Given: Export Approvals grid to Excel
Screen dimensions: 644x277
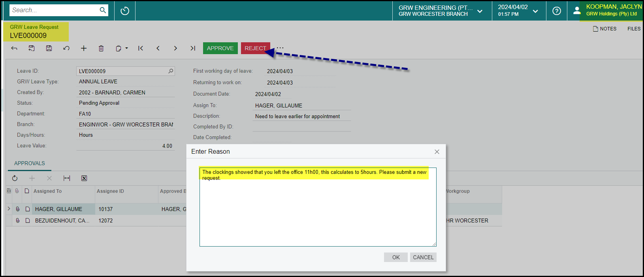Looking at the screenshot, I should [x=84, y=178].
